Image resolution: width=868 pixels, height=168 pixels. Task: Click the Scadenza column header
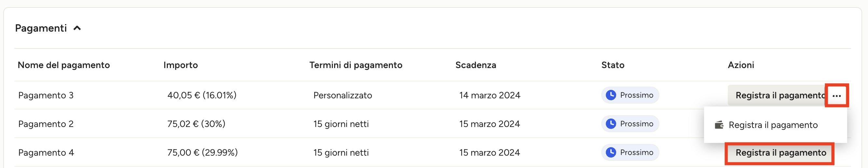pyautogui.click(x=475, y=65)
